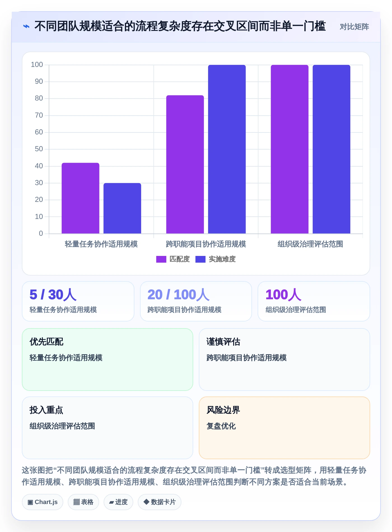Image resolution: width=392 pixels, height=532 pixels.
Task: Click the 匹配度 legend label
Action: click(x=179, y=259)
